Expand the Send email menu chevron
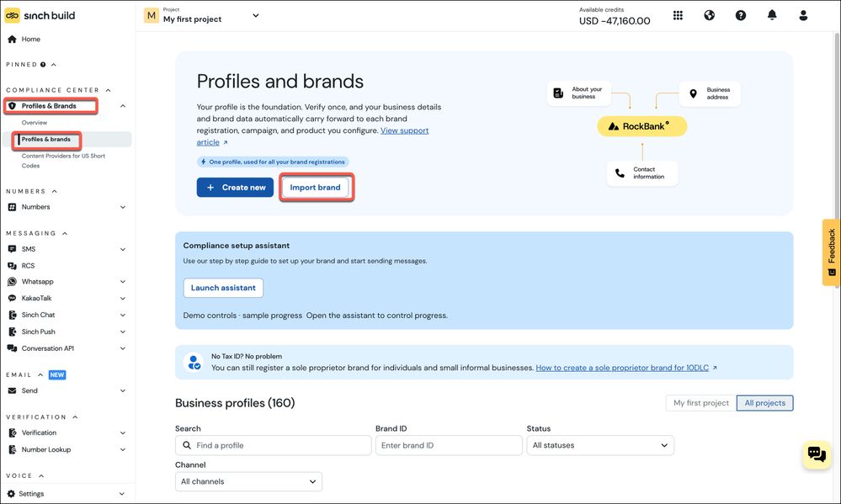Image resolution: width=841 pixels, height=504 pixels. pos(123,391)
